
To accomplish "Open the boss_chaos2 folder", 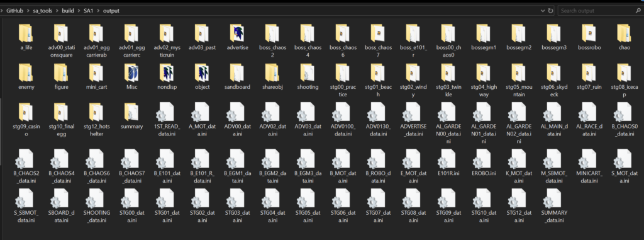I will [272, 40].
